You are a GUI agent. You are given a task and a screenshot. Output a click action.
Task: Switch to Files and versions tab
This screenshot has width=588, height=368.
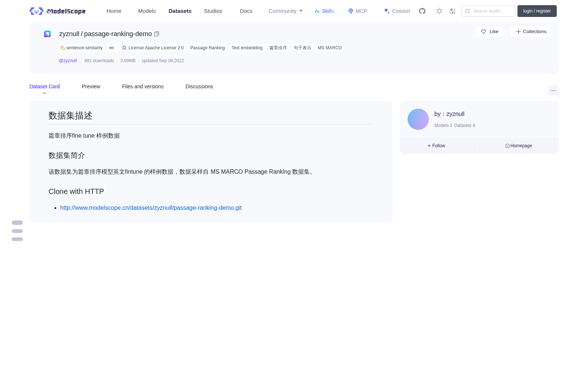click(143, 86)
